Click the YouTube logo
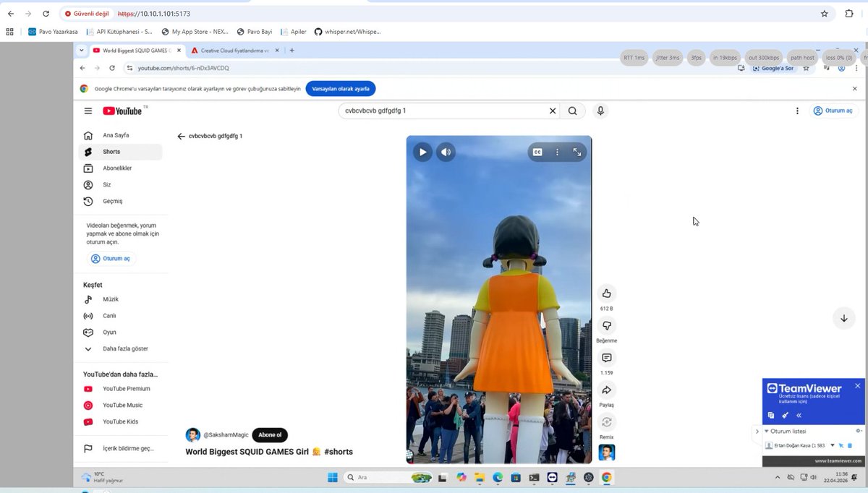868x493 pixels. [x=122, y=111]
